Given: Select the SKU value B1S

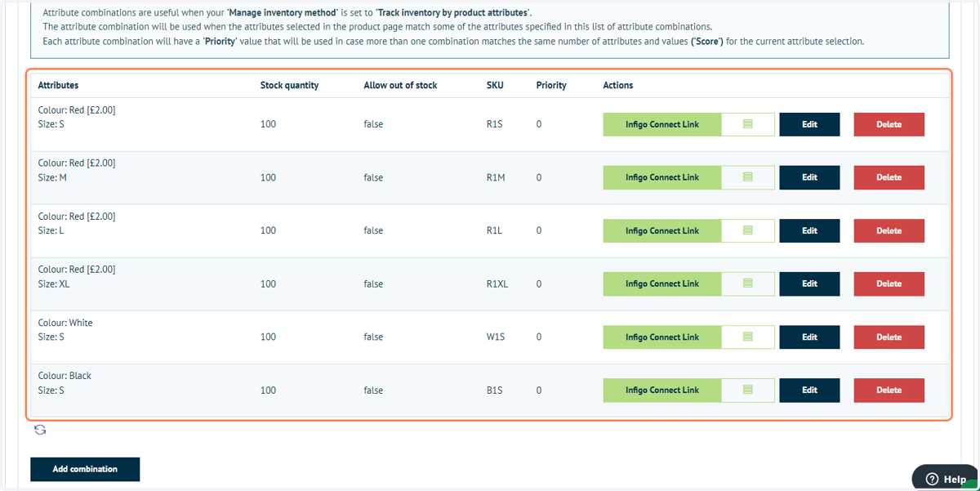Looking at the screenshot, I should 494,390.
